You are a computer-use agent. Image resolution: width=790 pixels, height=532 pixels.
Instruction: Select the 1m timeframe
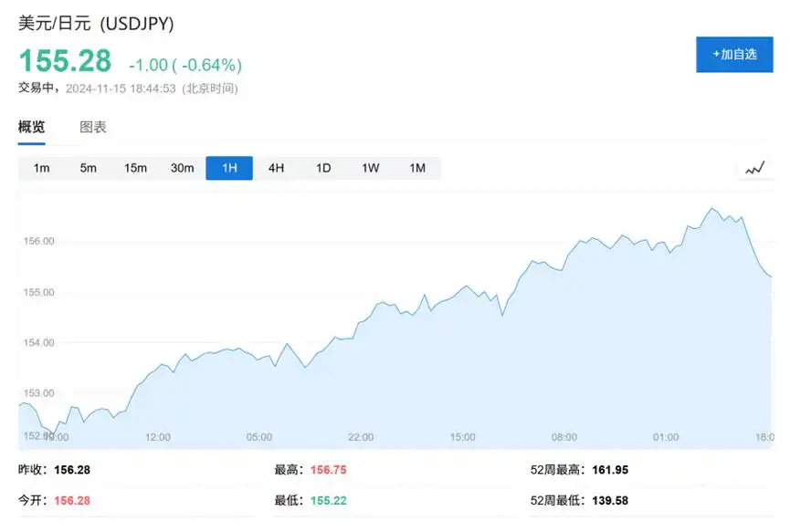coord(41,168)
